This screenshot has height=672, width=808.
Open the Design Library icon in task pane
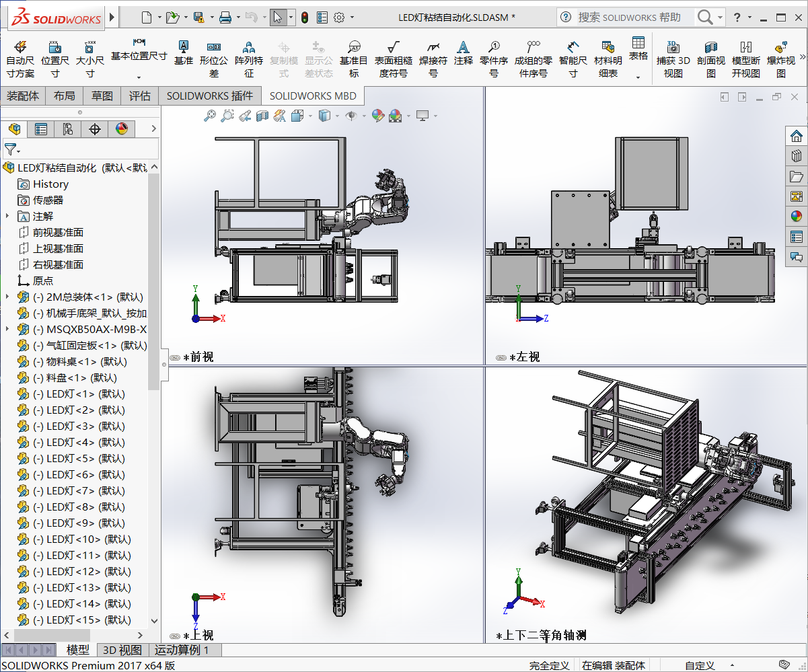(797, 156)
